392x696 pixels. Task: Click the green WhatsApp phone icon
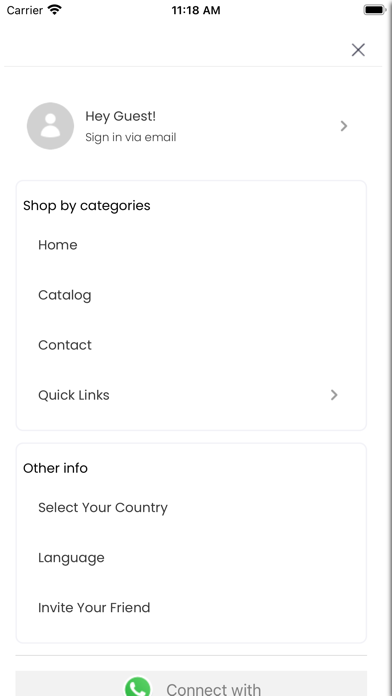click(x=138, y=687)
